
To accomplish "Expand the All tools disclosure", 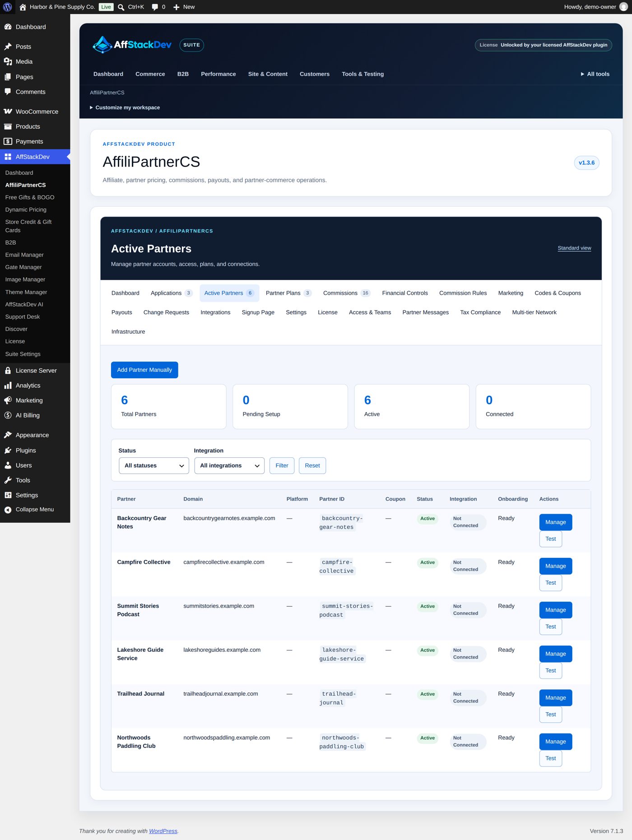I will click(595, 74).
